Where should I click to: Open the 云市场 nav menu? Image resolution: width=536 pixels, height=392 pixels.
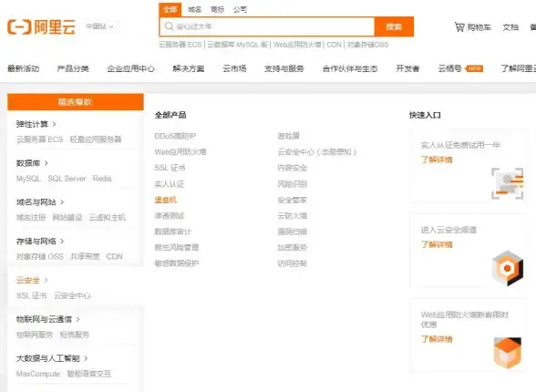point(234,68)
